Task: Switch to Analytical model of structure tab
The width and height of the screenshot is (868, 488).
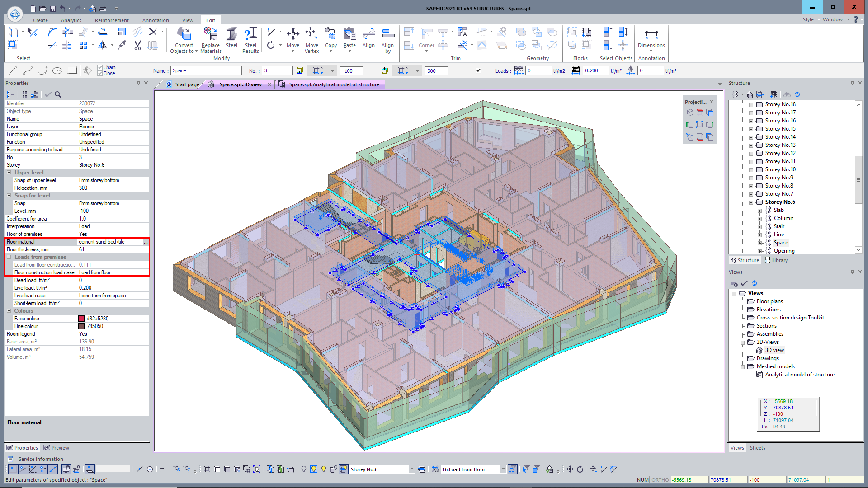Action: pyautogui.click(x=334, y=84)
